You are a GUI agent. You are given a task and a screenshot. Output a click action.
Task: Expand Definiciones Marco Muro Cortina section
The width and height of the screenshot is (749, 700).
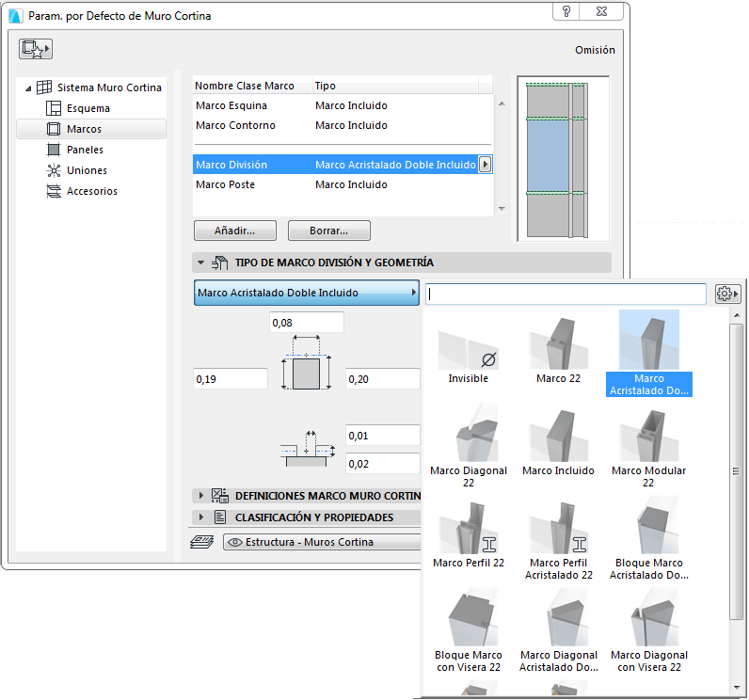click(x=201, y=496)
